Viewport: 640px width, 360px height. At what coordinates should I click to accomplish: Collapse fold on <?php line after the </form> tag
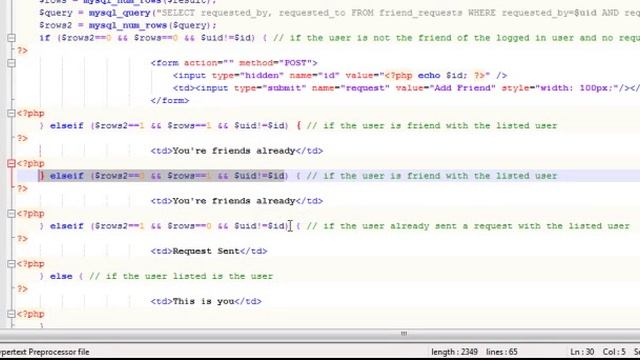[11, 113]
